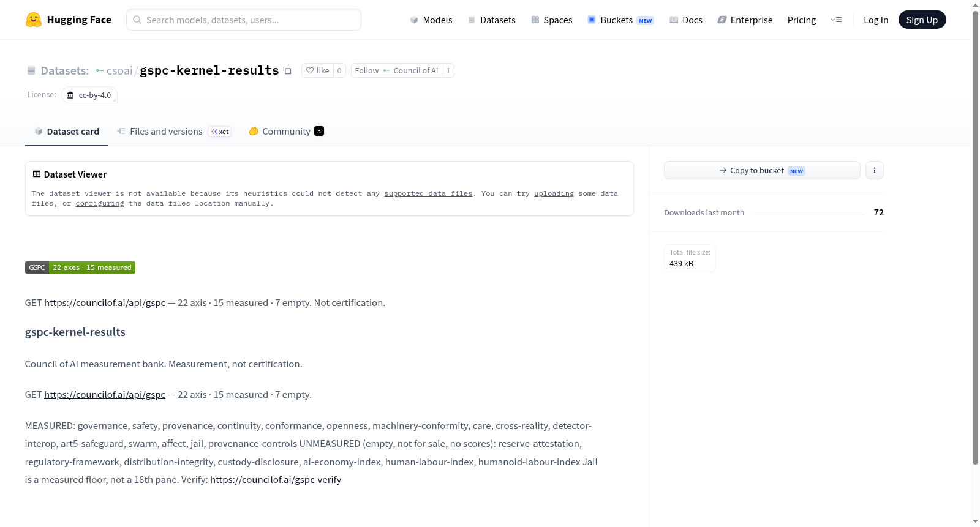
Task: Open the councilof.ai/api/gspc link ending in '7 empty.'
Action: tap(105, 395)
